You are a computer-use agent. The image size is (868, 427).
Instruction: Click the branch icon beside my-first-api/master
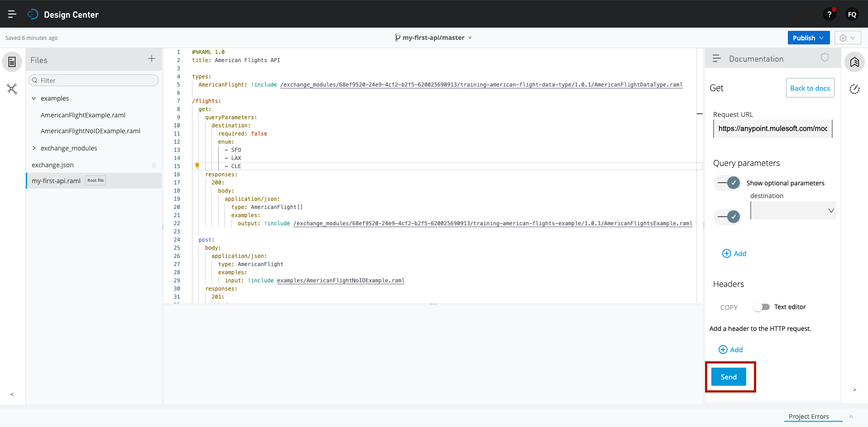coord(398,38)
